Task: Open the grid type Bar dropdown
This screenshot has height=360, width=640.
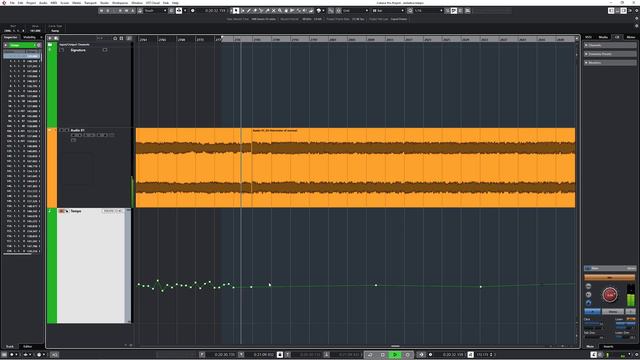Action: pos(388,11)
